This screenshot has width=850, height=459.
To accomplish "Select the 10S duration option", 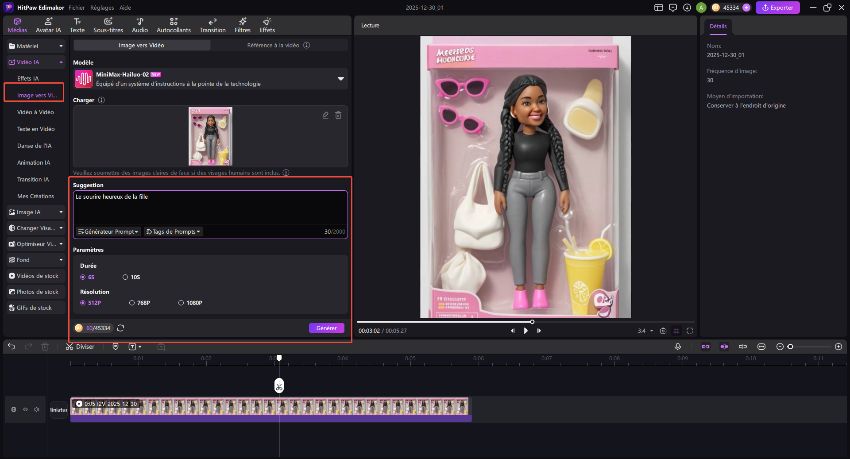I will point(129,277).
